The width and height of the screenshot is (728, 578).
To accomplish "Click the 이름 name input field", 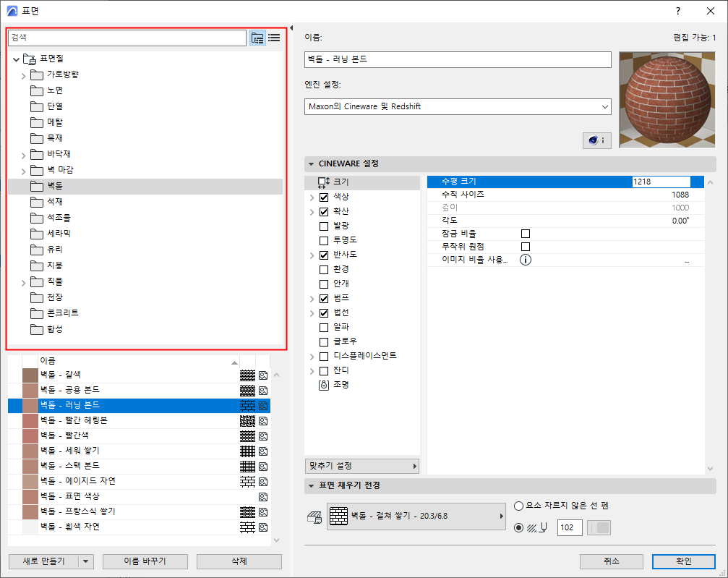I will point(458,59).
